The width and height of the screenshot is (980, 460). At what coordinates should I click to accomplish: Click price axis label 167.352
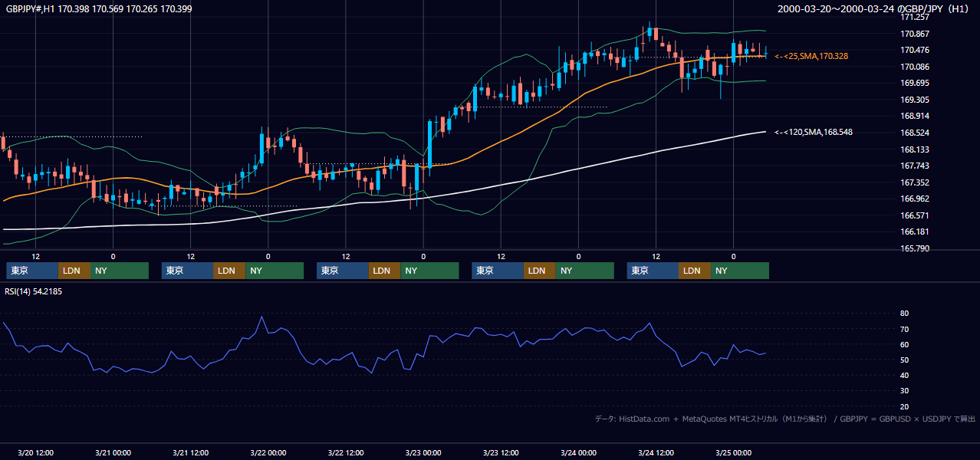[914, 182]
